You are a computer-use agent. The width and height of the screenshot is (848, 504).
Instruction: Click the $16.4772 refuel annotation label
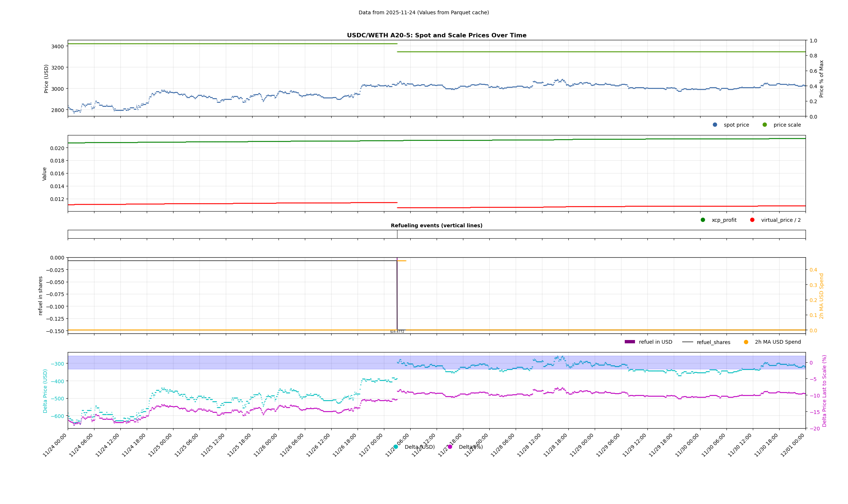point(397,332)
